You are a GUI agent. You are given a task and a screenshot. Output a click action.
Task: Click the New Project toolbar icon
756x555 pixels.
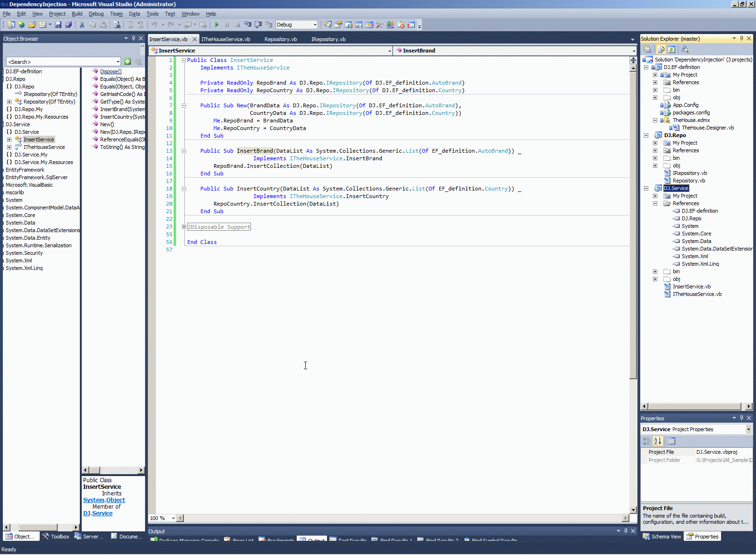tap(11, 25)
